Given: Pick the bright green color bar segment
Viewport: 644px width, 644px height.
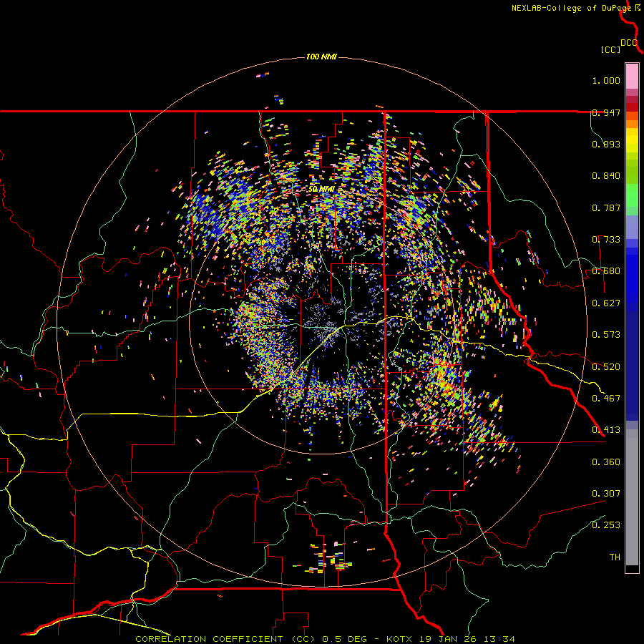Looking at the screenshot, I should [632, 195].
